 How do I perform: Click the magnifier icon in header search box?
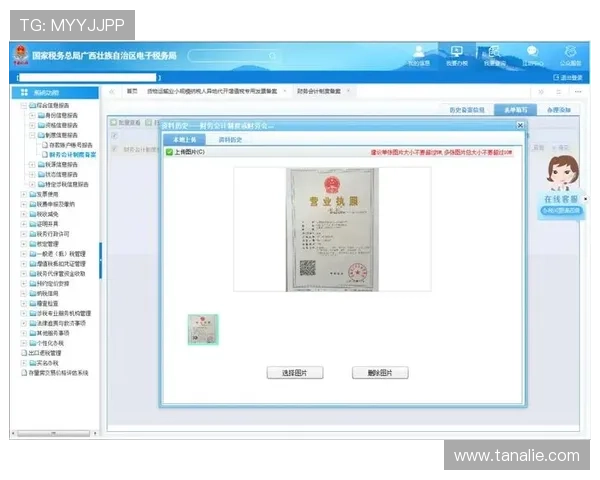pos(272,56)
